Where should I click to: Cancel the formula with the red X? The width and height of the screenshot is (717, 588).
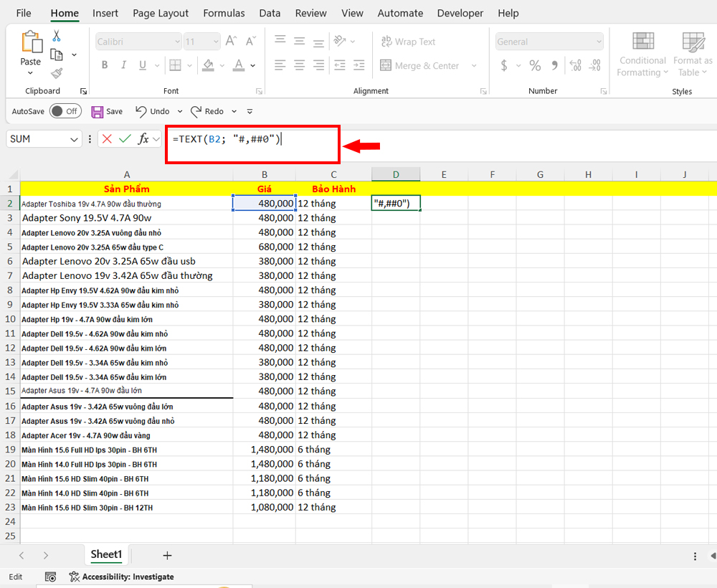point(107,139)
